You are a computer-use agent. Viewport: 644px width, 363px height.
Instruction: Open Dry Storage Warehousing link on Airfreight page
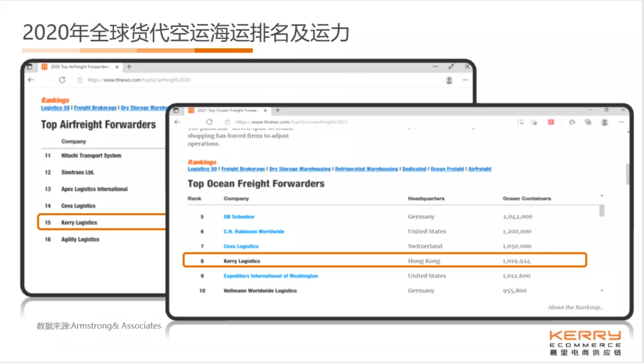coord(144,107)
